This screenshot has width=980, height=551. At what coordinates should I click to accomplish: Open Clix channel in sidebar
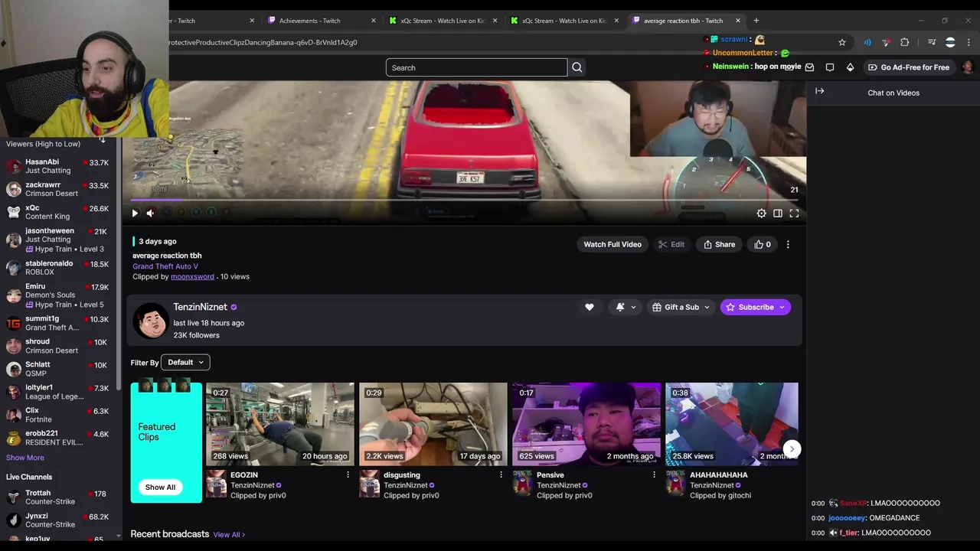(x=60, y=415)
